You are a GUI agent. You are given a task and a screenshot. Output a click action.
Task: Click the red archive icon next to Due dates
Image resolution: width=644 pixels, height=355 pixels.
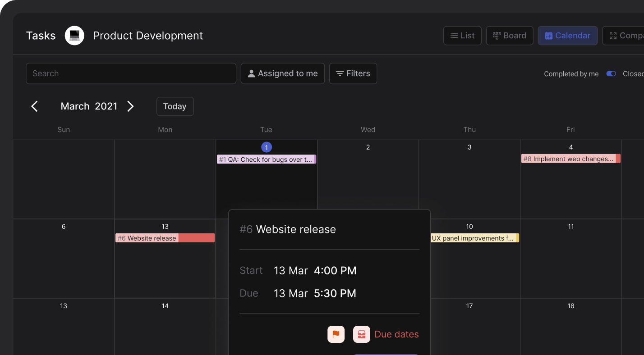361,334
